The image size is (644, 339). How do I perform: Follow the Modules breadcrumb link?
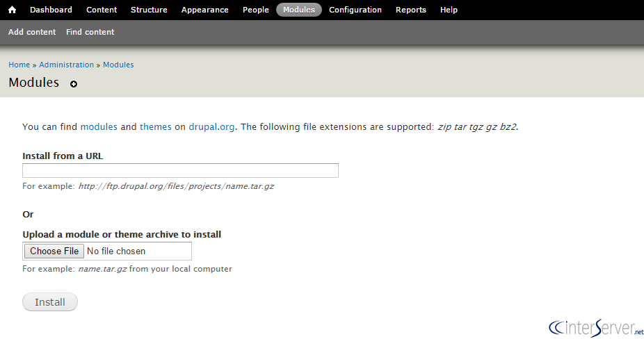118,65
